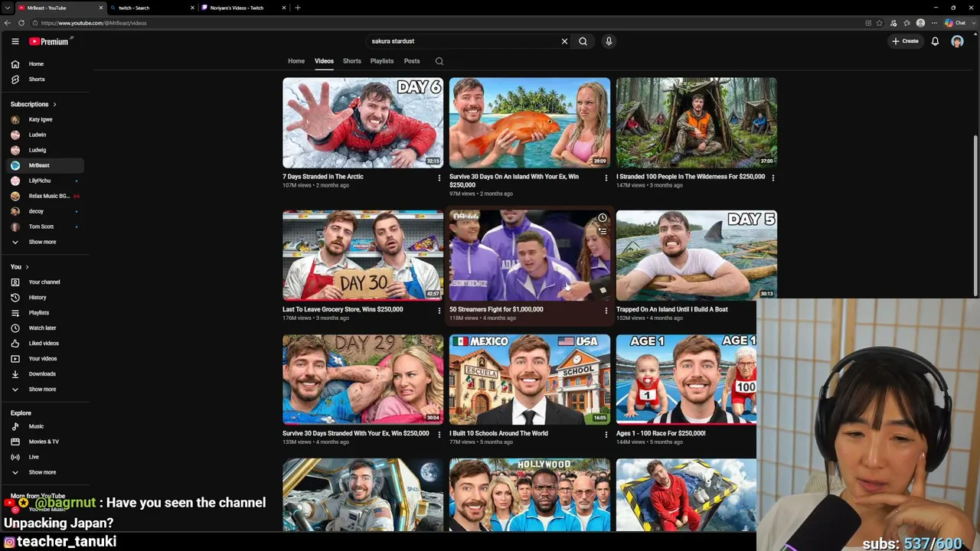Switch to the twitch - Search browser tab
Viewport: 980px width, 551px height.
point(153,8)
